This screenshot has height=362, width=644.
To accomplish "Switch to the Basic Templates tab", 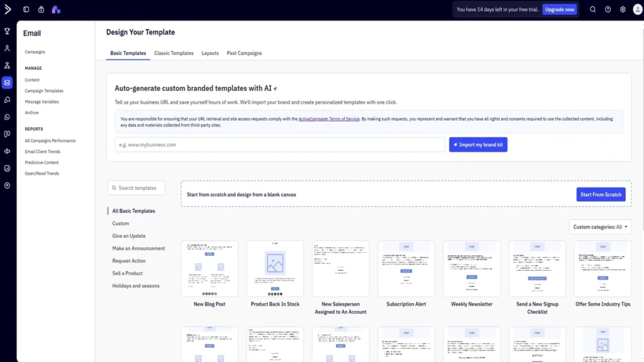I will (x=128, y=53).
